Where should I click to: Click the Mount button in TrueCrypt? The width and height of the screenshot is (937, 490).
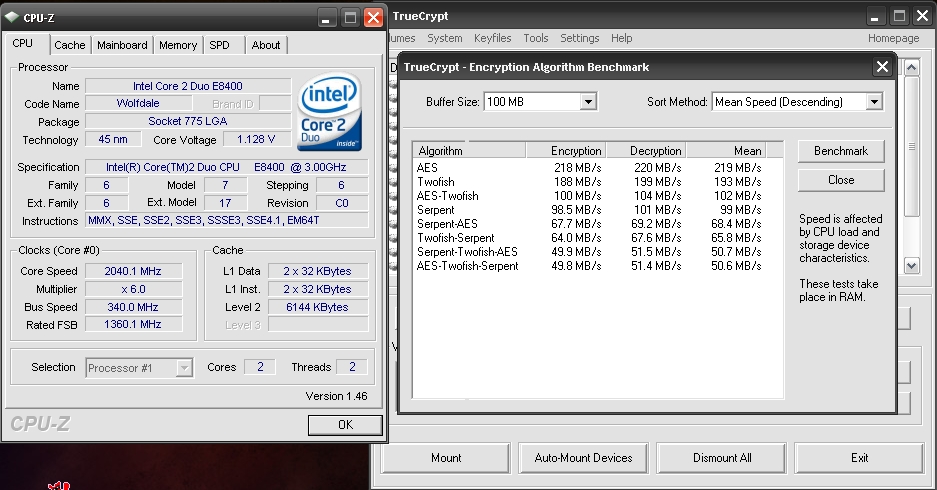tap(446, 458)
